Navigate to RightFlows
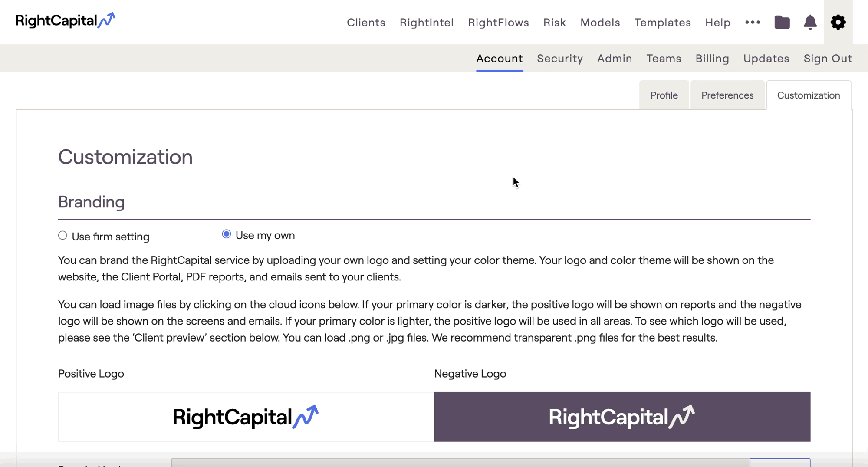Viewport: 868px width, 467px height. coord(498,23)
